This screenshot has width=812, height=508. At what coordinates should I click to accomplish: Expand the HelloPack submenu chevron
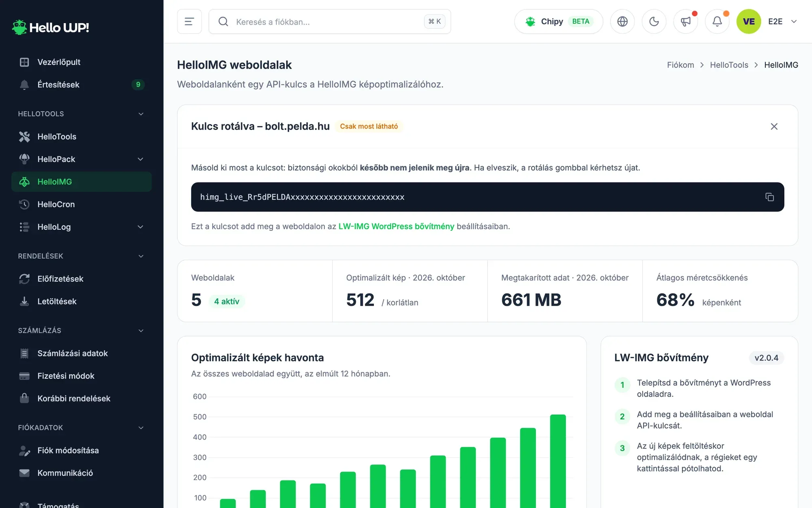[140, 159]
